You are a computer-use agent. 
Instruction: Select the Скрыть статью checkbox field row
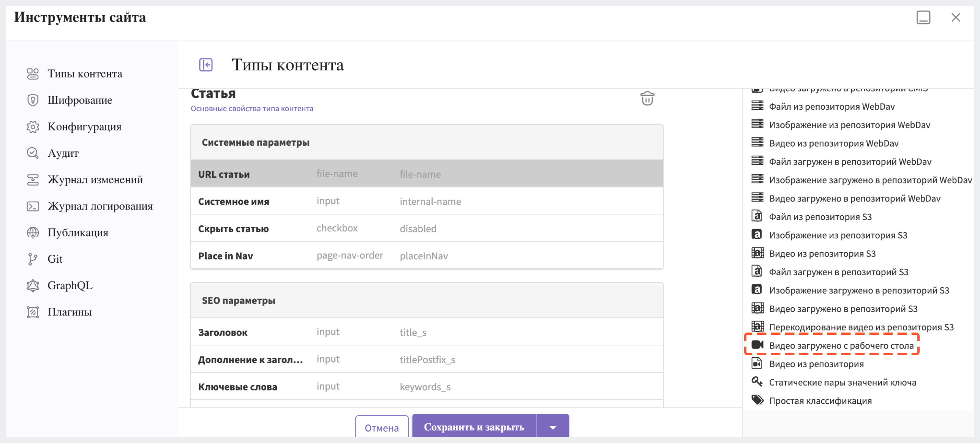click(427, 228)
